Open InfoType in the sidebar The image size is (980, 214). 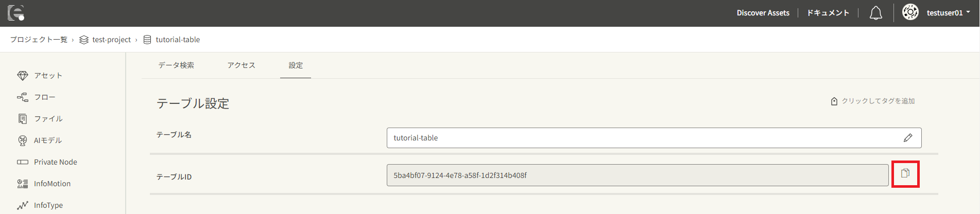pyautogui.click(x=48, y=205)
